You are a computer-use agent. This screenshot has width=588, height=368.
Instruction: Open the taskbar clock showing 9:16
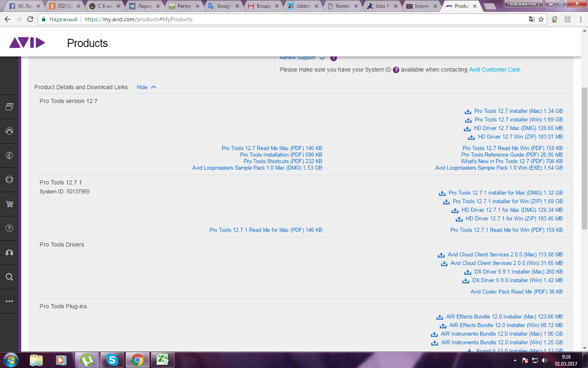(x=566, y=360)
